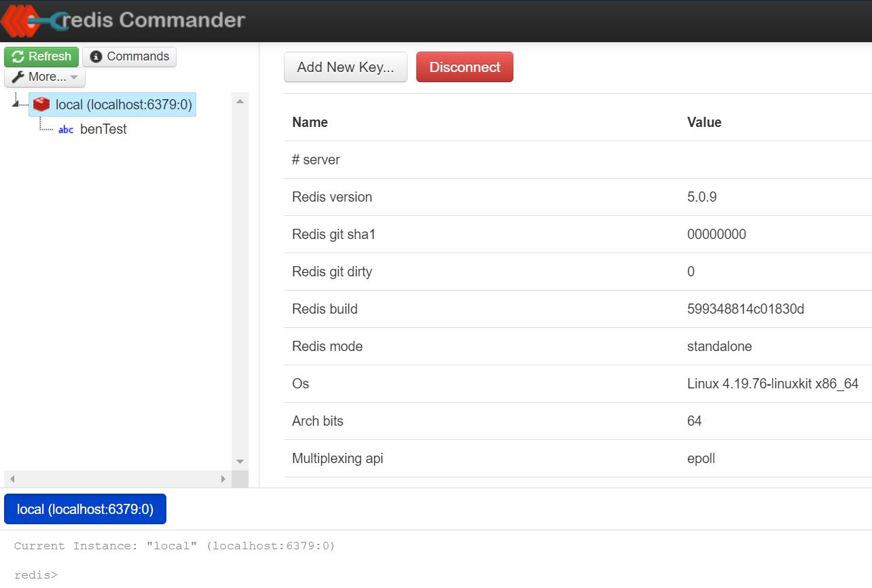The height and width of the screenshot is (588, 872).
Task: Open Commands via its info icon button
Action: (129, 56)
